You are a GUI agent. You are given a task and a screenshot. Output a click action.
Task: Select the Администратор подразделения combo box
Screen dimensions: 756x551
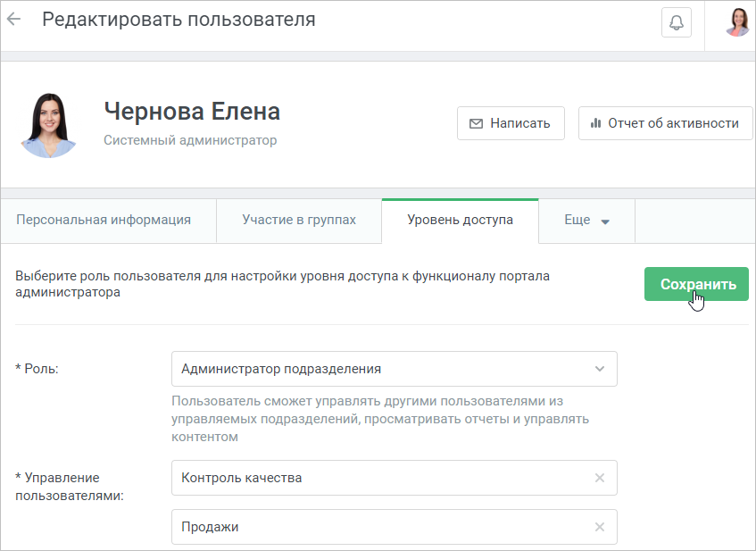394,369
